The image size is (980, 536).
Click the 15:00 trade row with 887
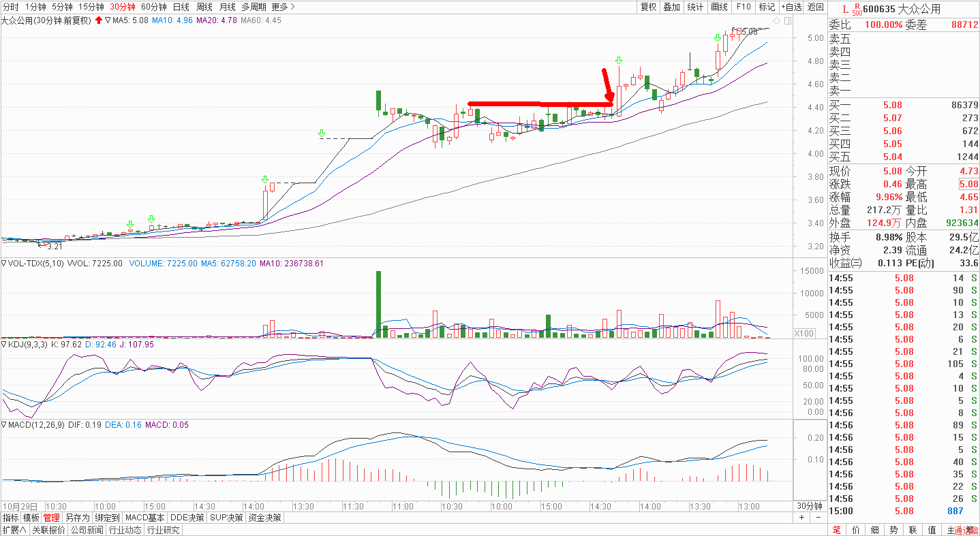click(904, 511)
